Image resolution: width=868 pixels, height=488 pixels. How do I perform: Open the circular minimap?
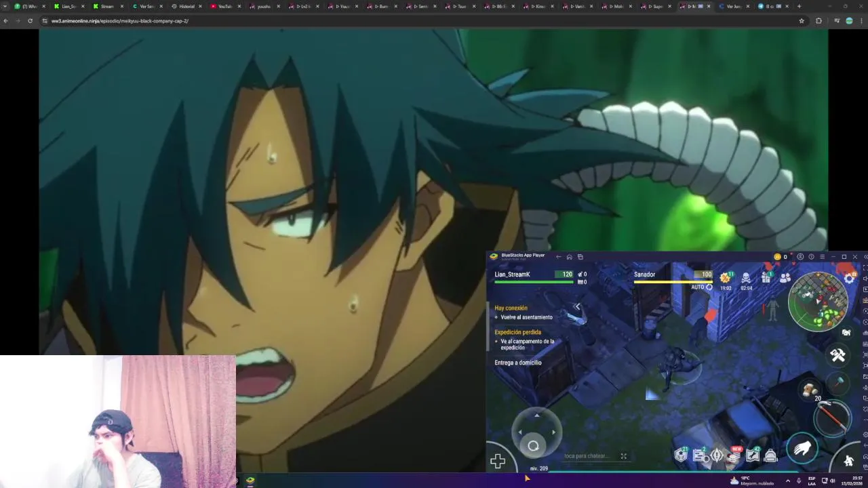(x=818, y=302)
